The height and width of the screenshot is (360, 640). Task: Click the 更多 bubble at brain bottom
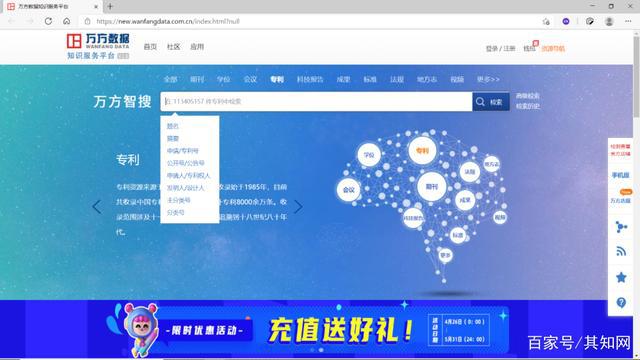[x=445, y=255]
